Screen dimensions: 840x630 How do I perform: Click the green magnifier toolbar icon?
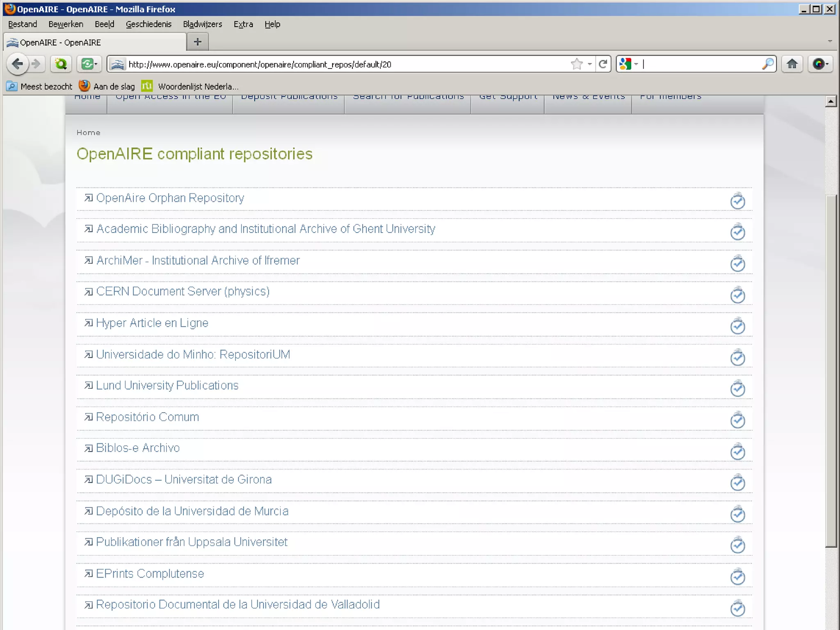(x=61, y=64)
